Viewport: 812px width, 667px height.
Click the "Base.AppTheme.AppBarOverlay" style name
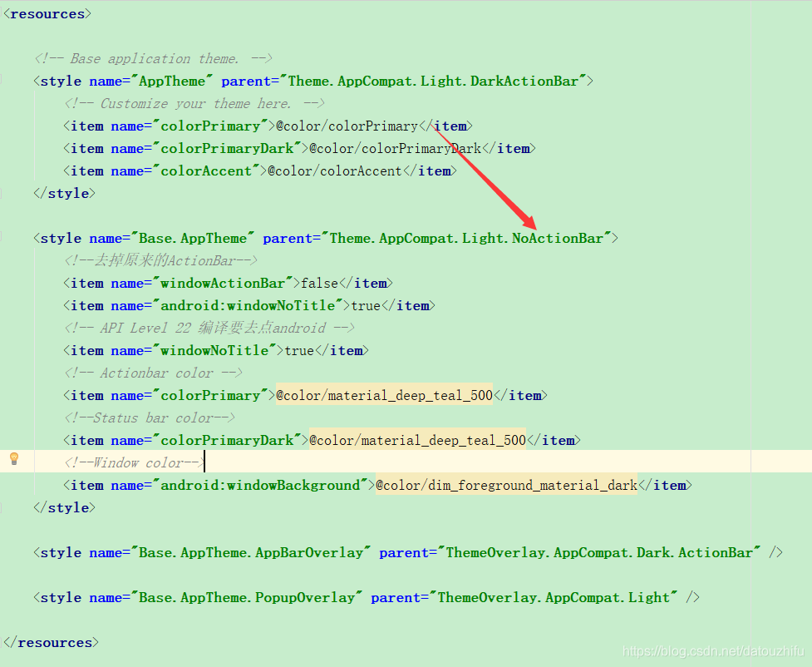click(251, 553)
